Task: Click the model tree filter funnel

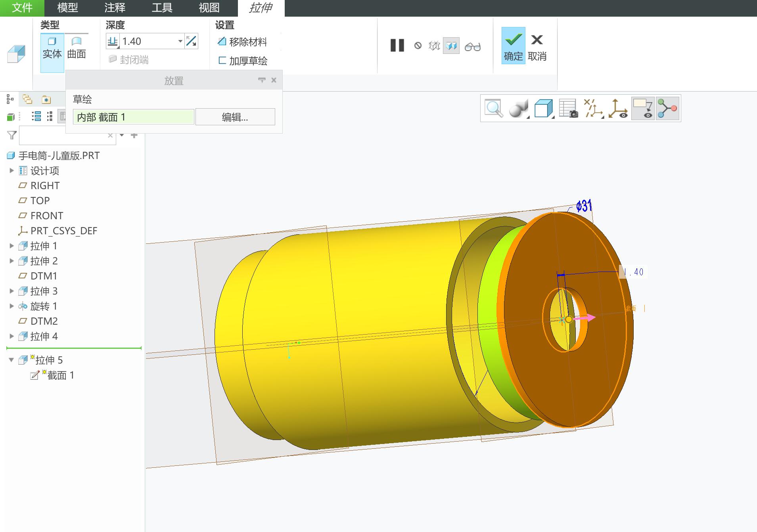Action: coord(12,136)
